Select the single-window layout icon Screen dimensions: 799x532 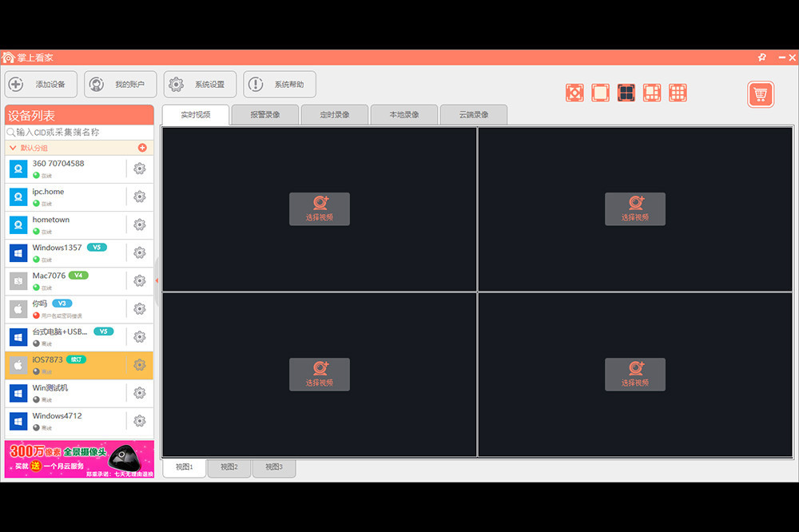(600, 93)
